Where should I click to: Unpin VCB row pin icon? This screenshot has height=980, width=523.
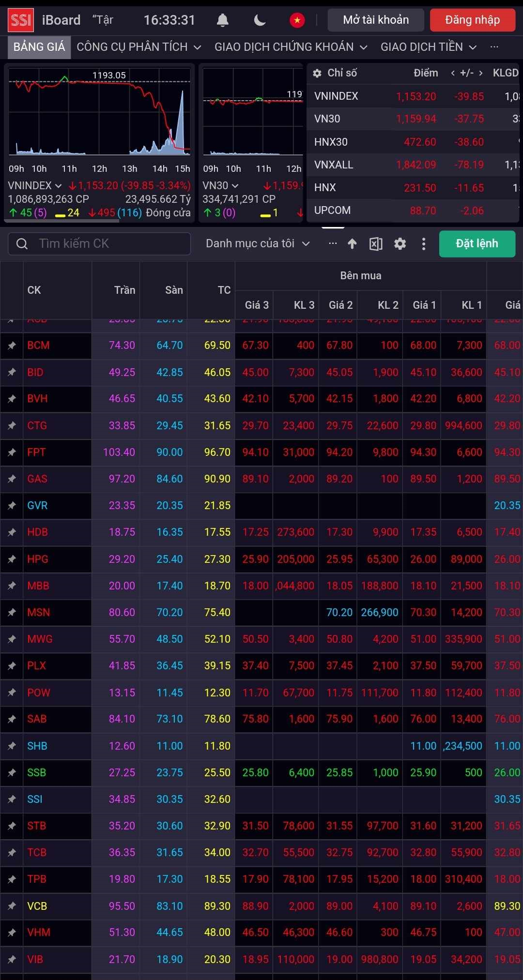(12, 906)
